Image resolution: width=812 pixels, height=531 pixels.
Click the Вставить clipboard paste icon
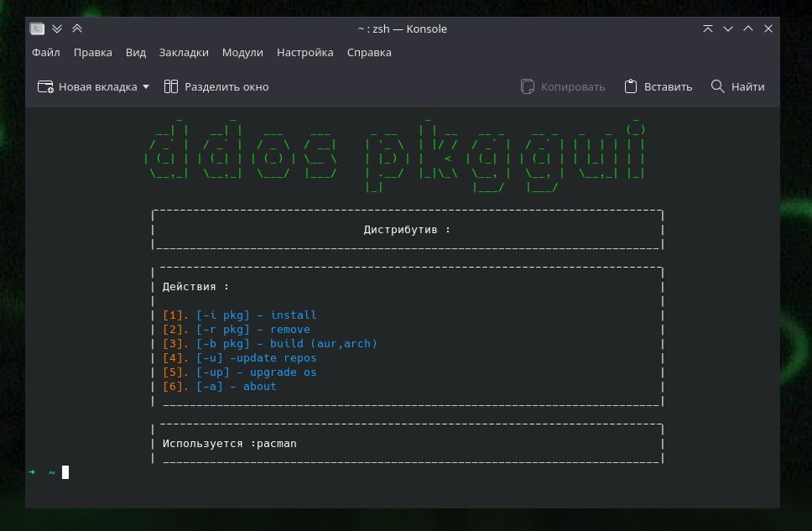tap(631, 86)
